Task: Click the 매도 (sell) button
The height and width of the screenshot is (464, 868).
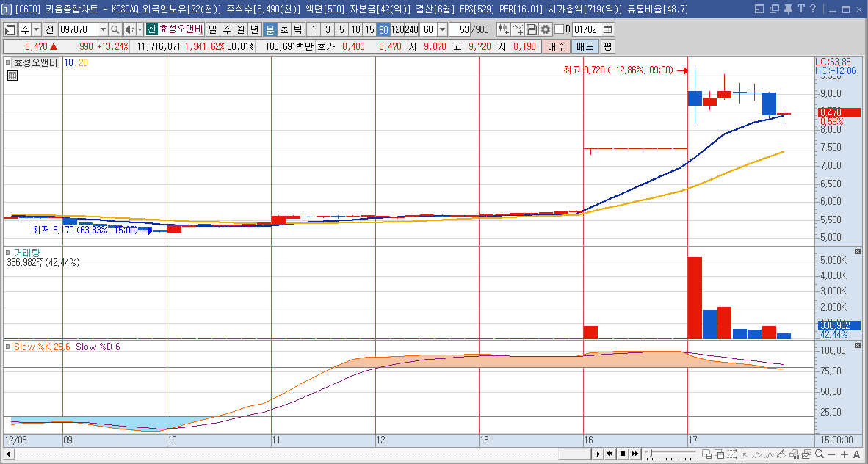Action: point(585,46)
